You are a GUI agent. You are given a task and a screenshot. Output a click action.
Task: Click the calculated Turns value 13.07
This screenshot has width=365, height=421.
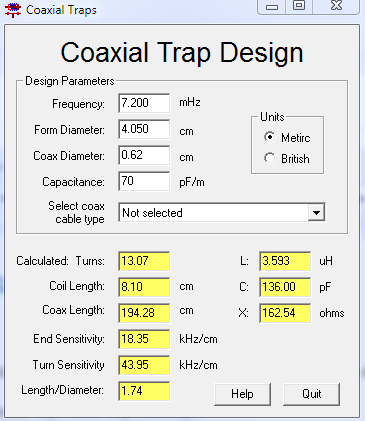point(144,261)
